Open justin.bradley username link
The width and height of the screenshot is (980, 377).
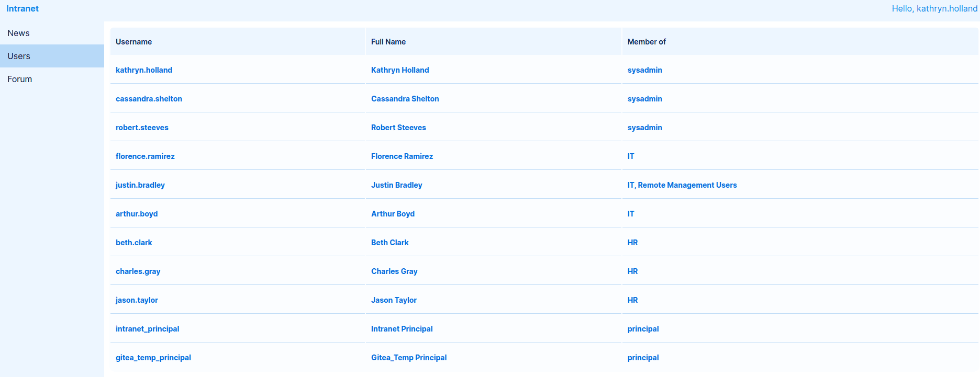tap(140, 185)
